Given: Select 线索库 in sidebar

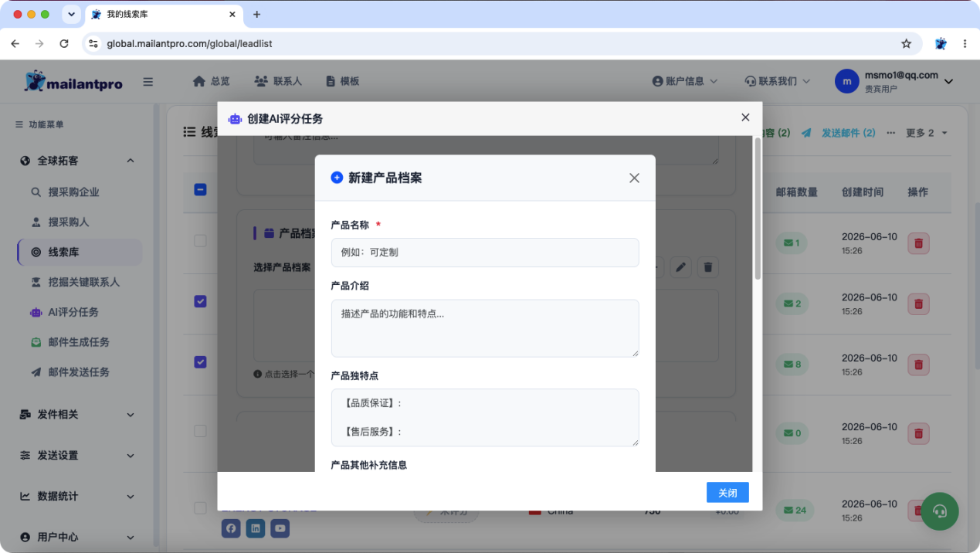Looking at the screenshot, I should pos(80,253).
